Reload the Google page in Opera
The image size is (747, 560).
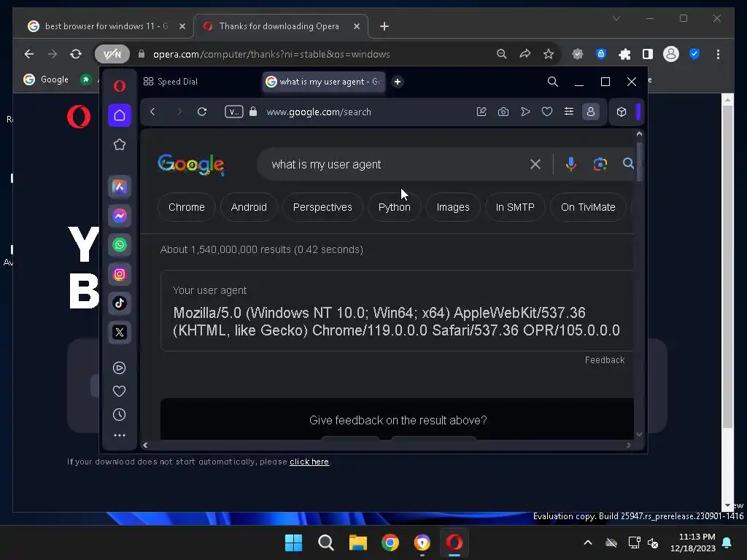tap(202, 112)
